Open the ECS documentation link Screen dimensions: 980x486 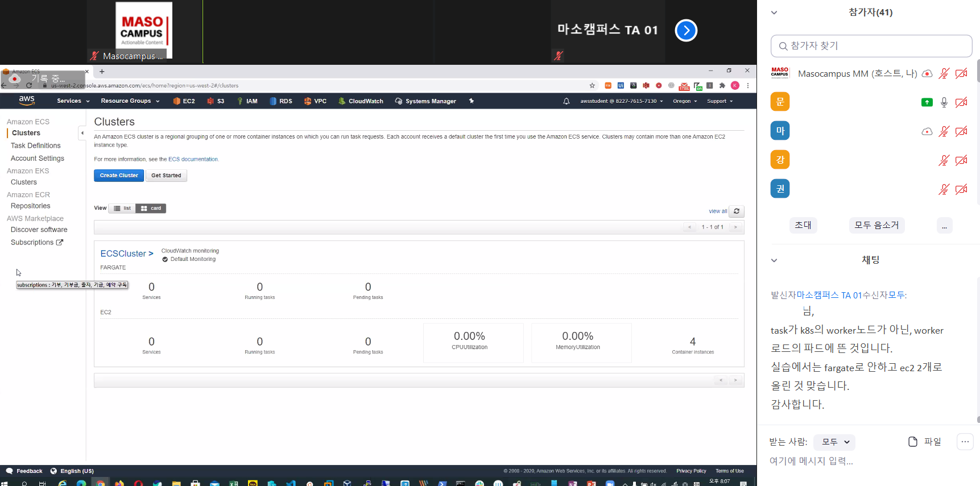[193, 159]
